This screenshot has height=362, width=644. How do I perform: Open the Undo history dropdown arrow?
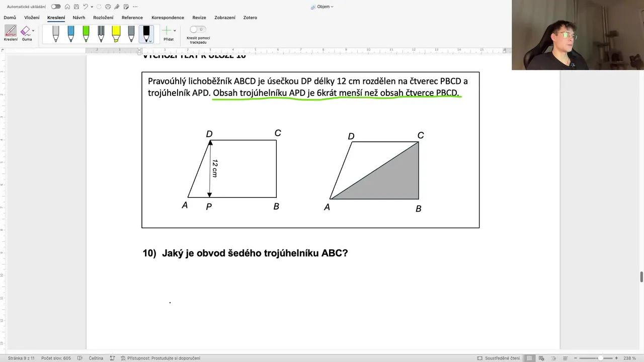[92, 7]
